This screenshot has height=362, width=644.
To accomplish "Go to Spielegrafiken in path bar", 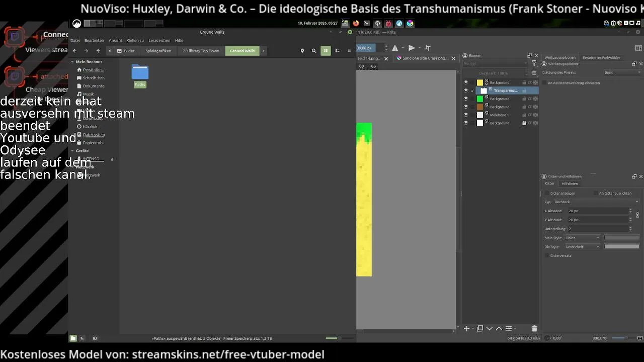I will tap(158, 51).
